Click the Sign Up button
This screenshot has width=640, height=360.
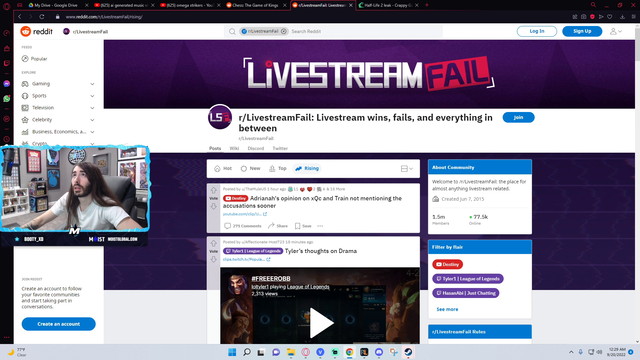click(x=582, y=31)
